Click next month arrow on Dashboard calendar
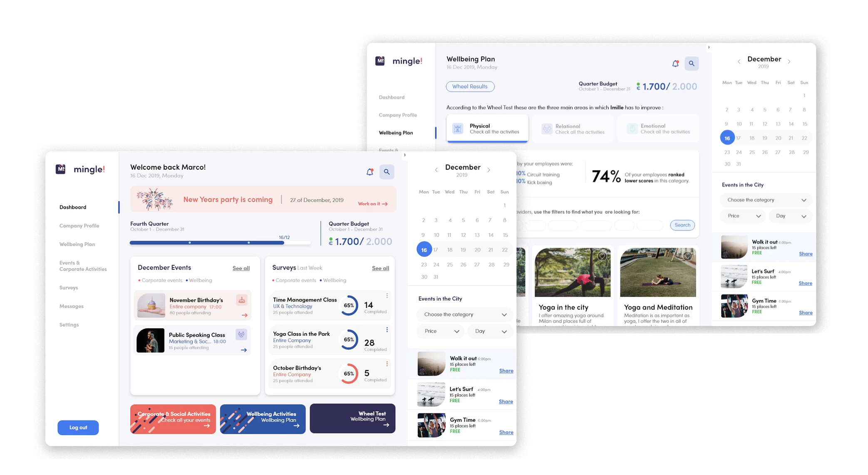The image size is (868, 475). (x=489, y=170)
